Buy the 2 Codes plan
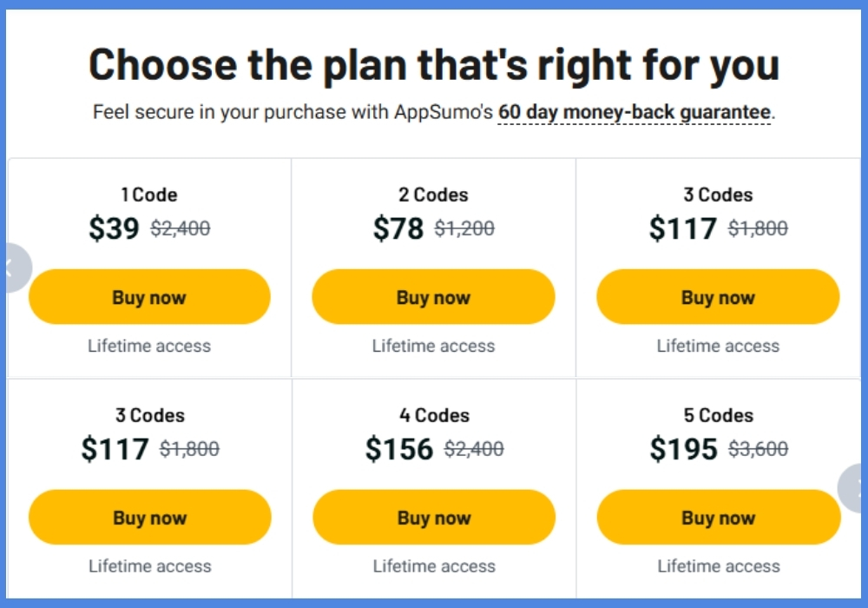Image resolution: width=868 pixels, height=608 pixels. click(433, 297)
